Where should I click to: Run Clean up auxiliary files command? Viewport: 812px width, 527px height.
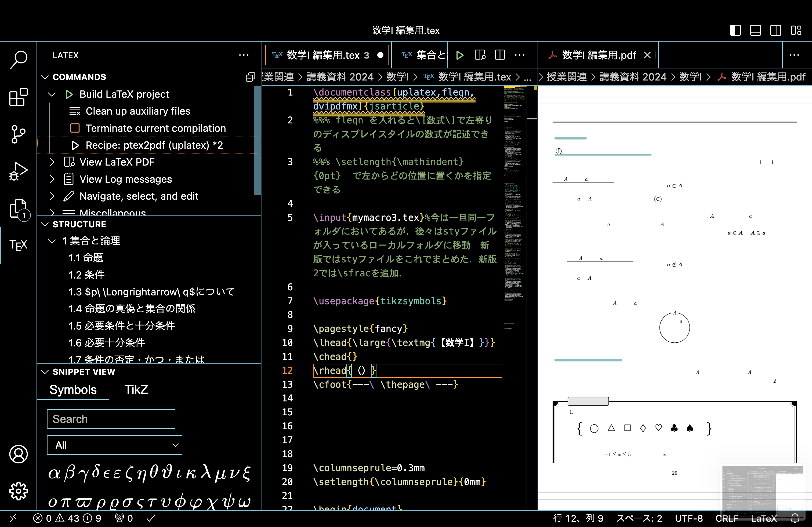[x=138, y=111]
